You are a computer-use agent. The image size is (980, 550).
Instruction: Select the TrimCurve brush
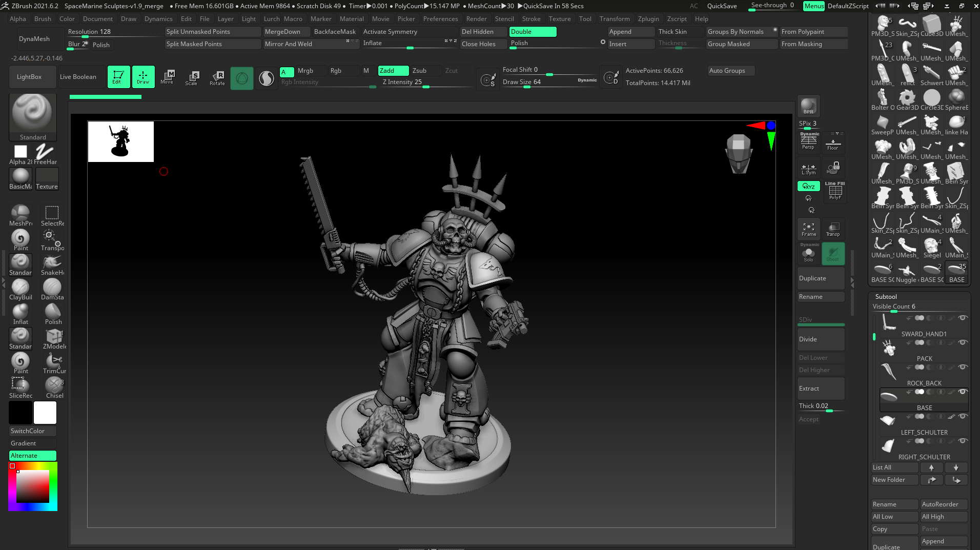click(x=54, y=363)
